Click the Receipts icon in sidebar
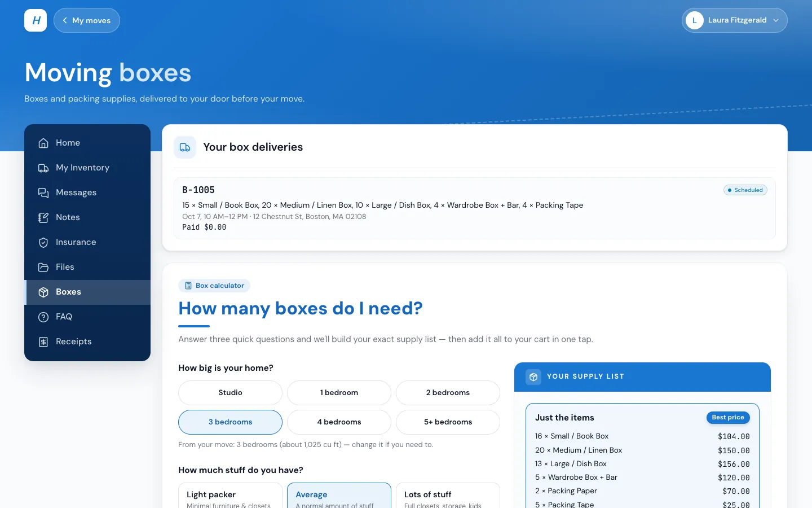 coord(43,341)
